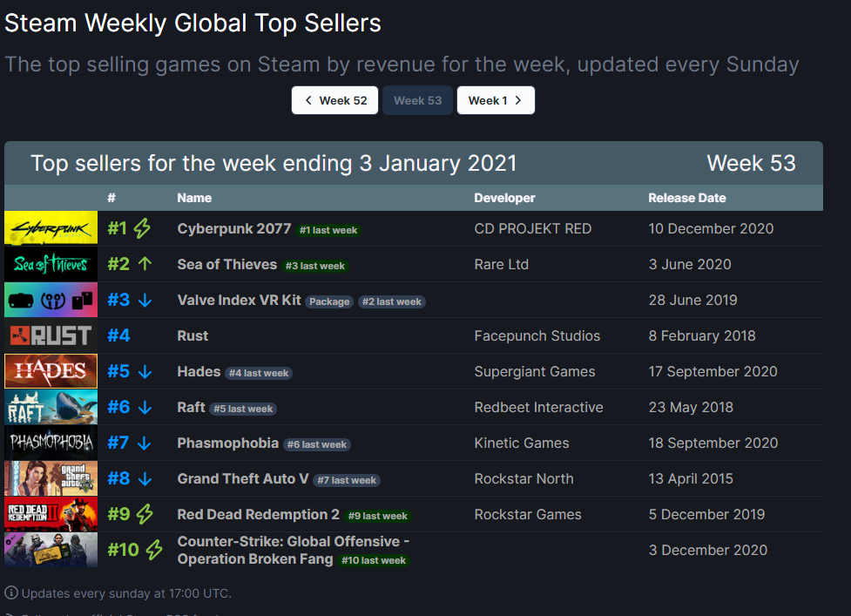Click the Rare Ltd developer name
Viewport: 851px width, 616px height.
tap(501, 264)
